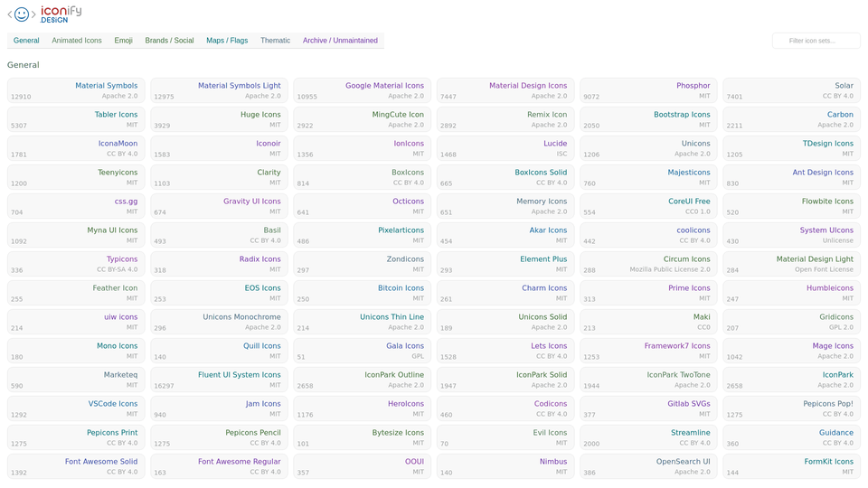The width and height of the screenshot is (868, 488).
Task: Open the Majesticons set
Action: click(x=648, y=177)
